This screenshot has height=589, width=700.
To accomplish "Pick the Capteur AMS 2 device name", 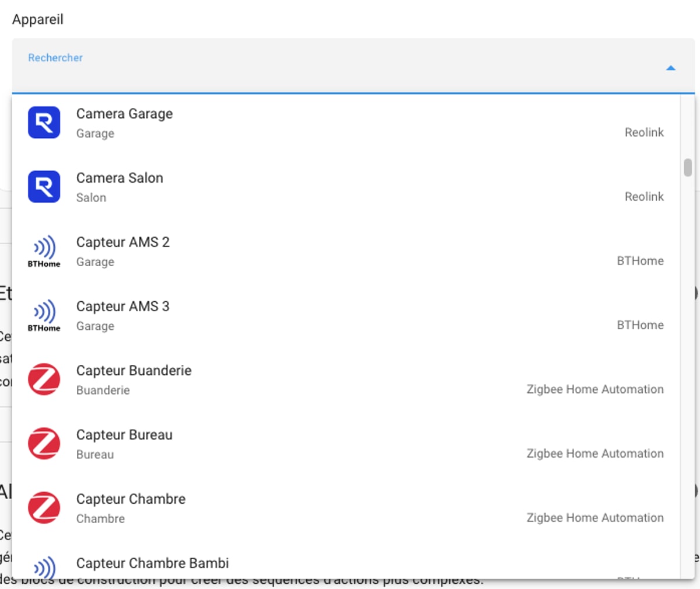I will coord(123,242).
